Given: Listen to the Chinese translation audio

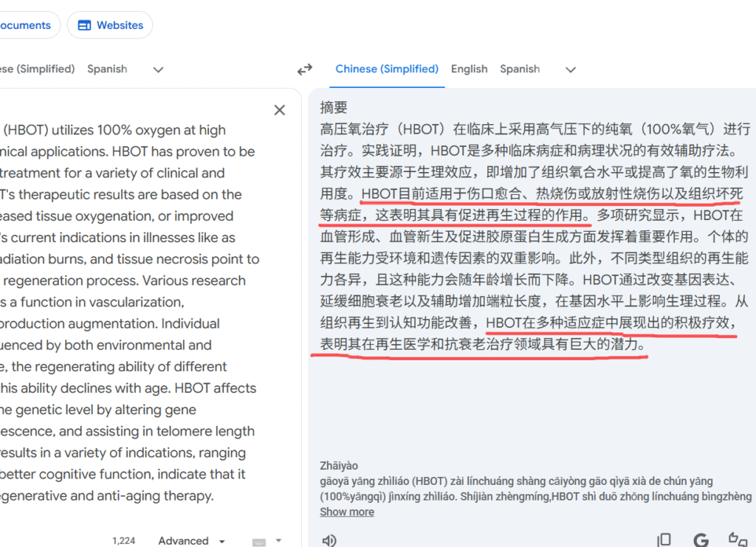Looking at the screenshot, I should click(x=329, y=540).
